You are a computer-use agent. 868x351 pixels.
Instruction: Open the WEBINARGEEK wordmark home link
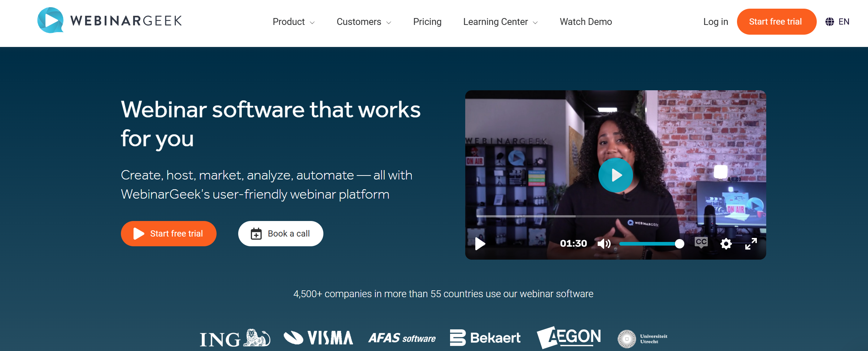tap(126, 21)
